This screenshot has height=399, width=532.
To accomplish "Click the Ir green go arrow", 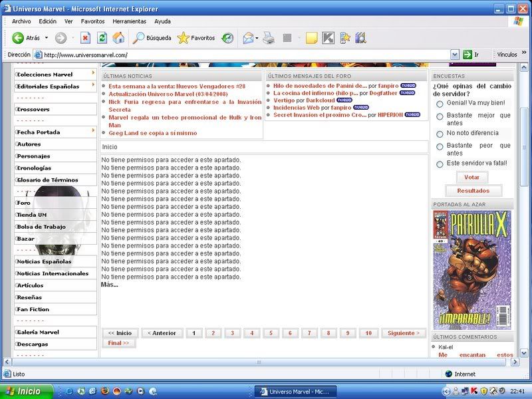I will coord(467,55).
